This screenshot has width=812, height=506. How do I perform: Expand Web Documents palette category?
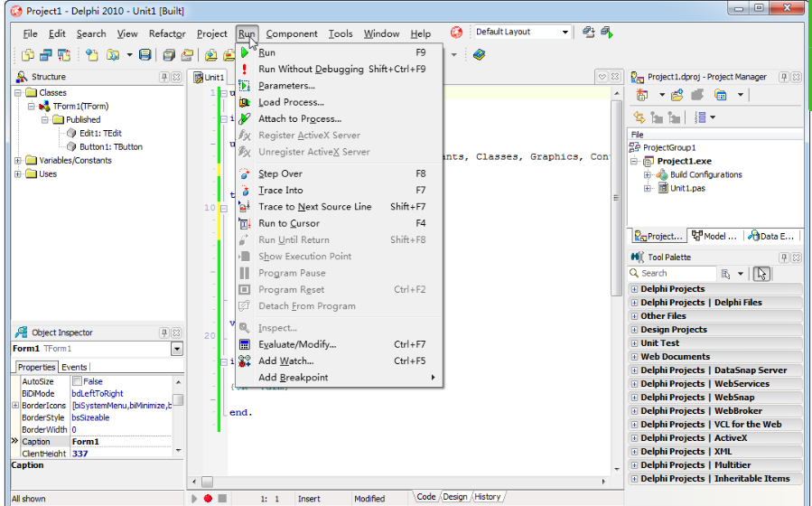click(x=634, y=357)
